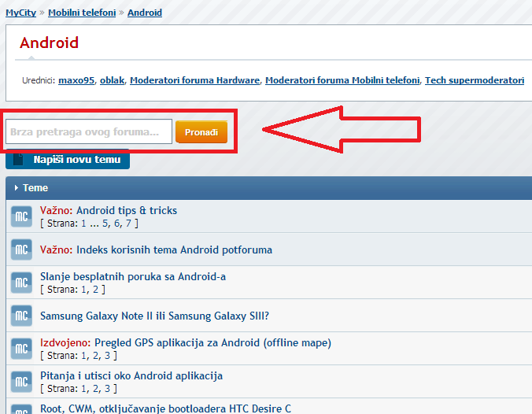The height and width of the screenshot is (414, 532).
Task: Go to page 7 of Android tips & tricks
Action: pyautogui.click(x=128, y=224)
